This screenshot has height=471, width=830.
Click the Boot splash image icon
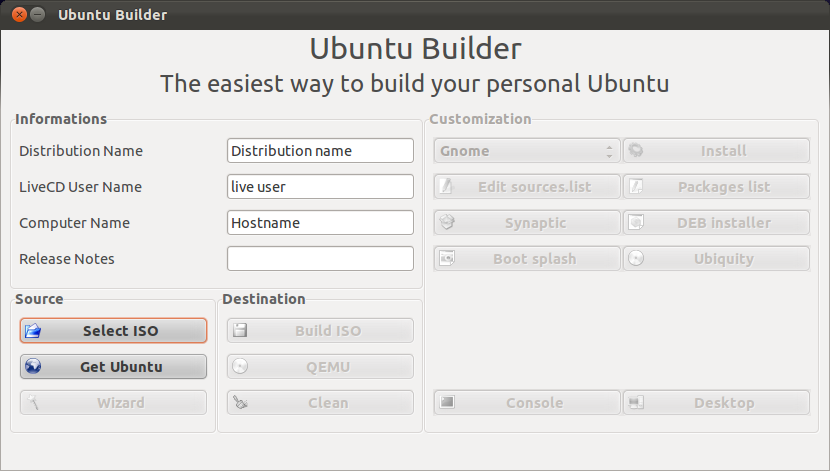[x=447, y=259]
